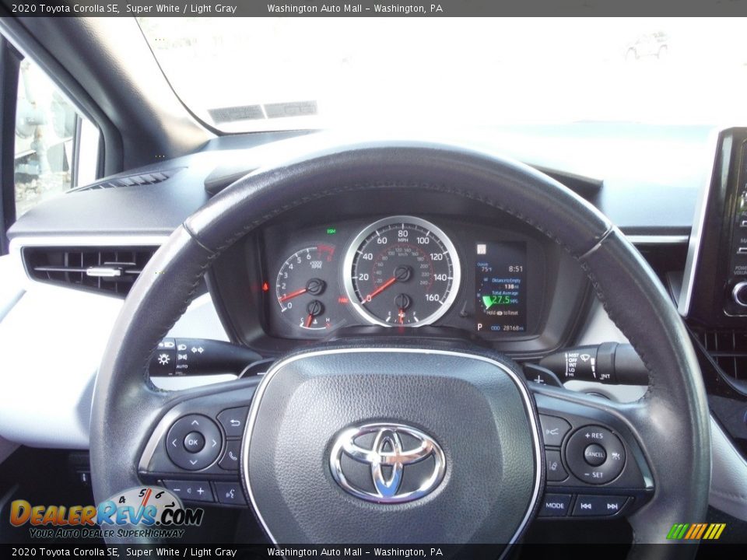Tap the AUTO label on headlight stalk
The width and height of the screenshot is (747, 560).
click(182, 366)
